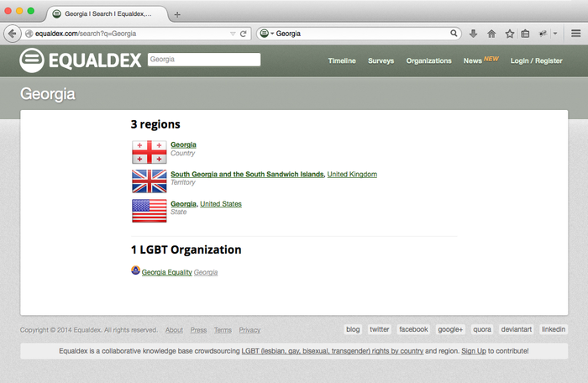Click the browser back arrow button

[12, 34]
